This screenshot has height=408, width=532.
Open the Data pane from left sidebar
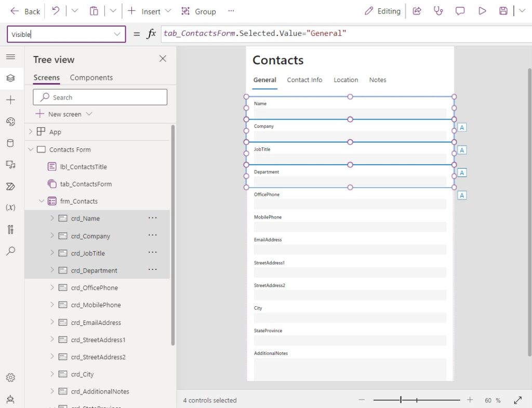point(10,143)
